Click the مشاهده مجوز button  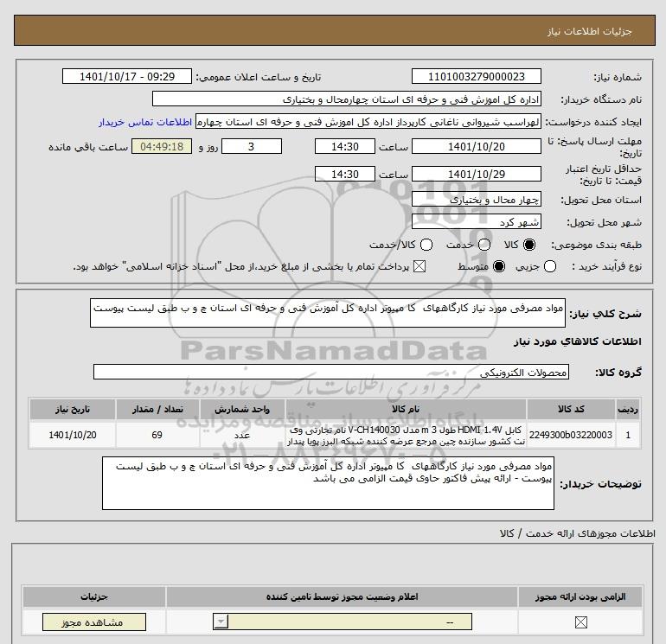click(x=94, y=622)
